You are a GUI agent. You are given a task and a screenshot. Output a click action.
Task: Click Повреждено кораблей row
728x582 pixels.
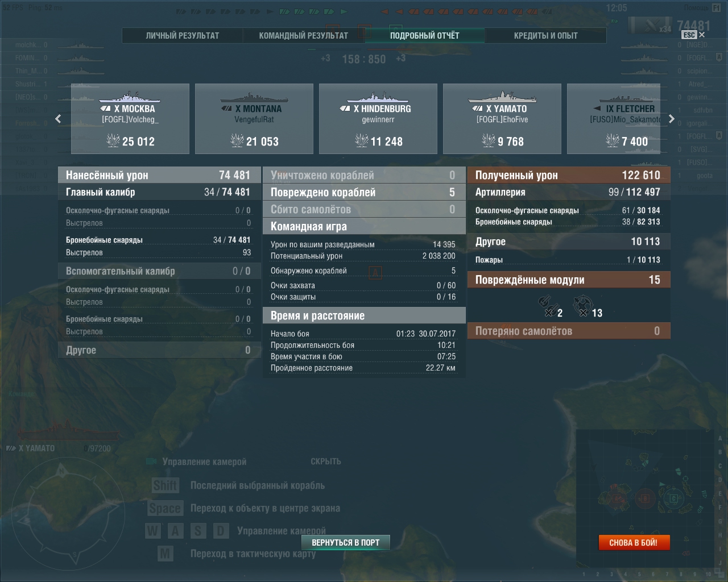click(x=364, y=192)
